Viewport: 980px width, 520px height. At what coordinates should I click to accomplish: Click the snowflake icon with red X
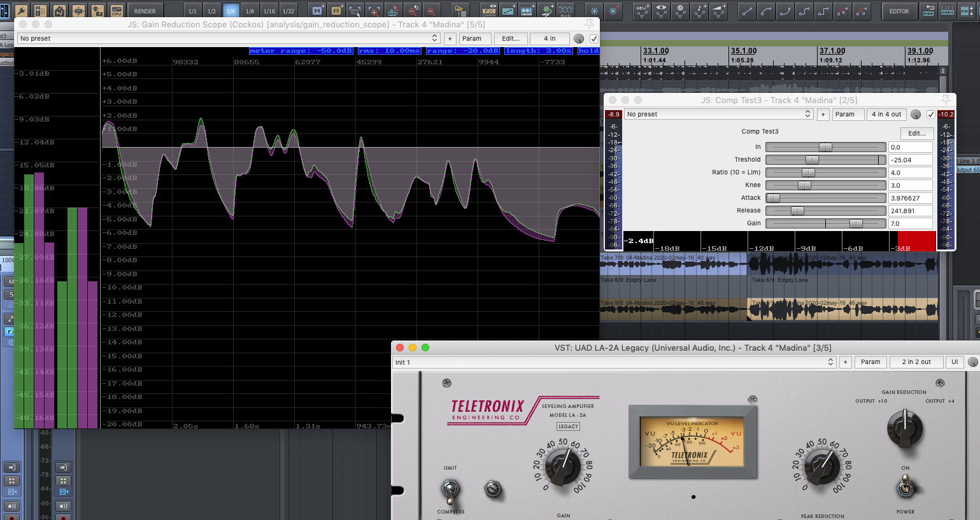click(613, 11)
